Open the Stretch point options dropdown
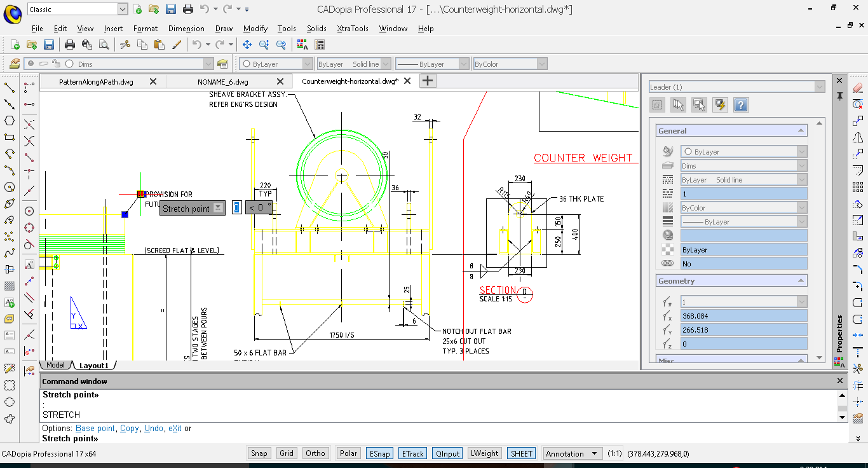868x468 pixels. coord(219,208)
